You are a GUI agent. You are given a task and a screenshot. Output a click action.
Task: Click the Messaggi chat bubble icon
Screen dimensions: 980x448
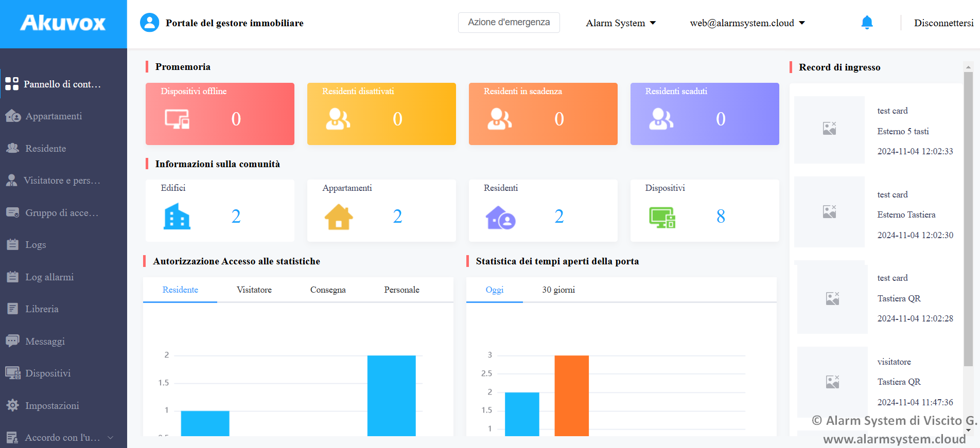coord(13,341)
